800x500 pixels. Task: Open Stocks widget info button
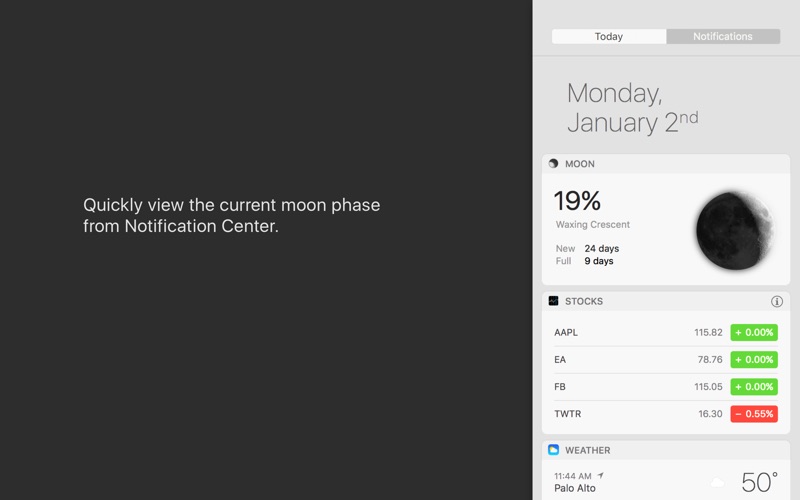[x=777, y=301]
